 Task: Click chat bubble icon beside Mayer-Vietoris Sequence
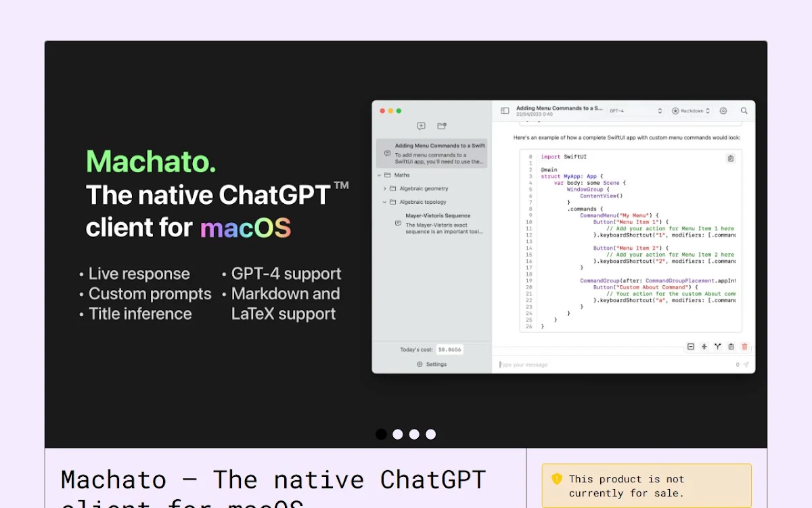[x=398, y=224]
